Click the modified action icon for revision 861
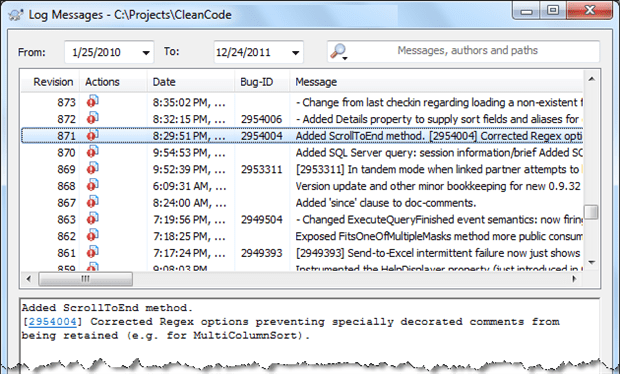 pos(93,252)
